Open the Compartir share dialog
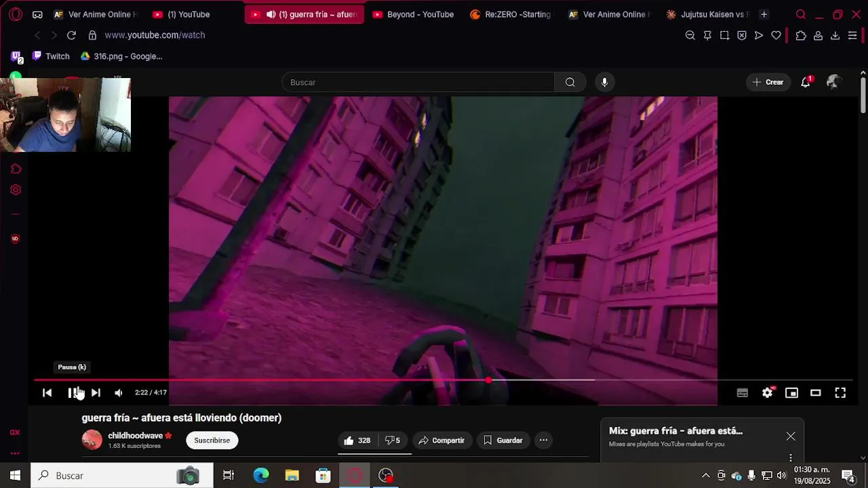868x488 pixels. (x=441, y=441)
